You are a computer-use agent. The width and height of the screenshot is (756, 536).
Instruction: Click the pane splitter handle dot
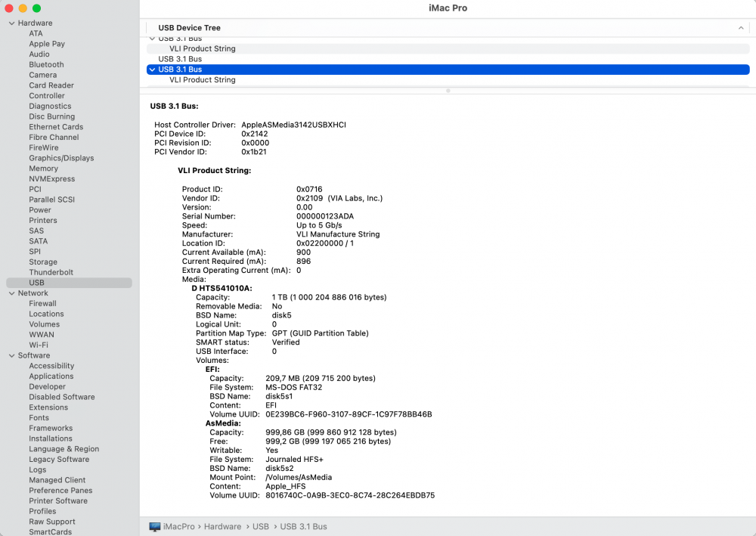pos(448,91)
